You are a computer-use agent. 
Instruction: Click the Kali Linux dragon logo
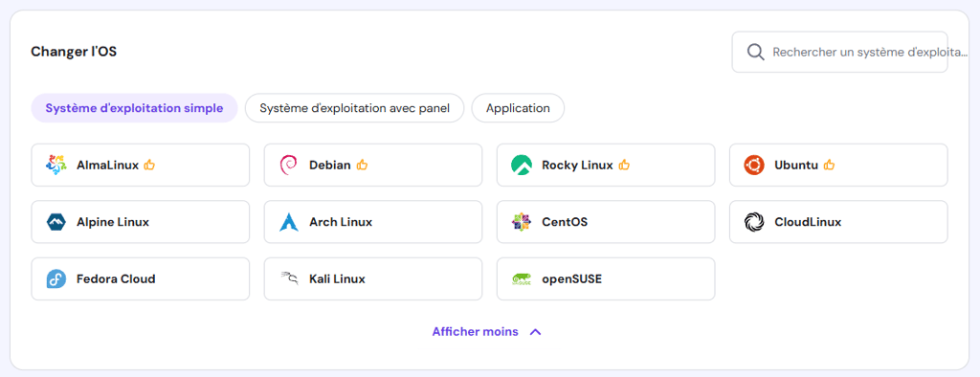coord(289,278)
